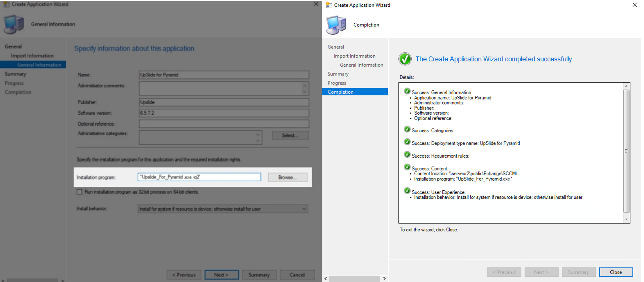Viewport: 644px width, 282px height.
Task: Select highlighted General Information step in left wizard
Action: point(33,65)
